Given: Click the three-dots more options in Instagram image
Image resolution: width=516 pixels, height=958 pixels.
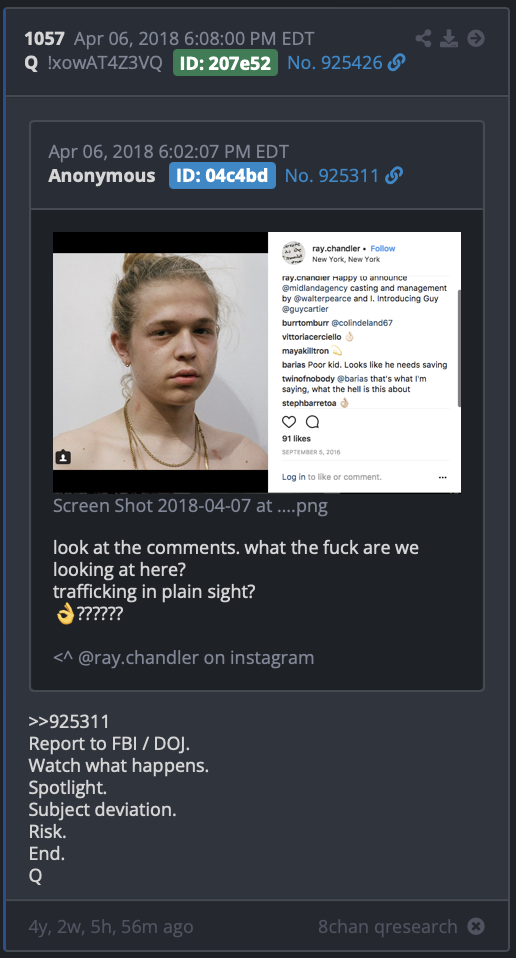Looking at the screenshot, I should pyautogui.click(x=443, y=477).
